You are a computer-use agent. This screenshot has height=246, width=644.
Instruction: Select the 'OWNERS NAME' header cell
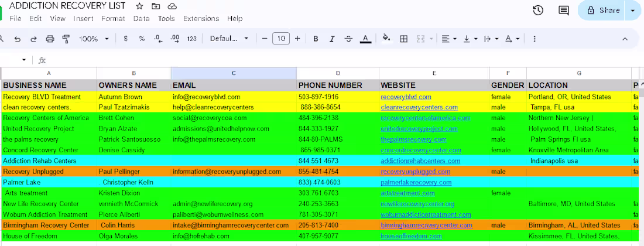[x=134, y=86]
